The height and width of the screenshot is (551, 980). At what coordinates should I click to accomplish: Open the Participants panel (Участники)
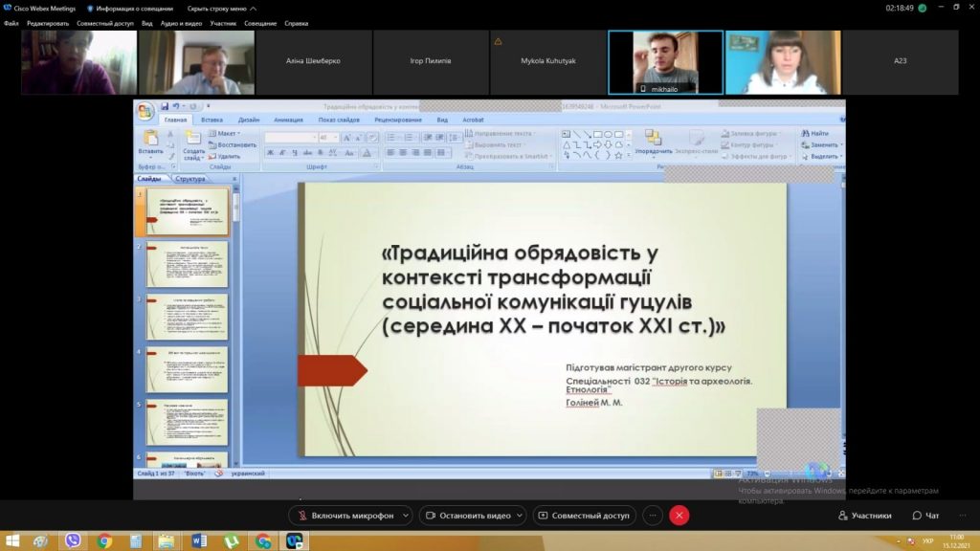864,516
